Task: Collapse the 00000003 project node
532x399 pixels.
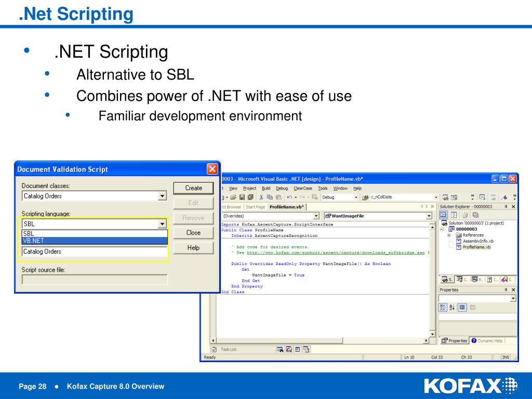Action: click(x=442, y=229)
